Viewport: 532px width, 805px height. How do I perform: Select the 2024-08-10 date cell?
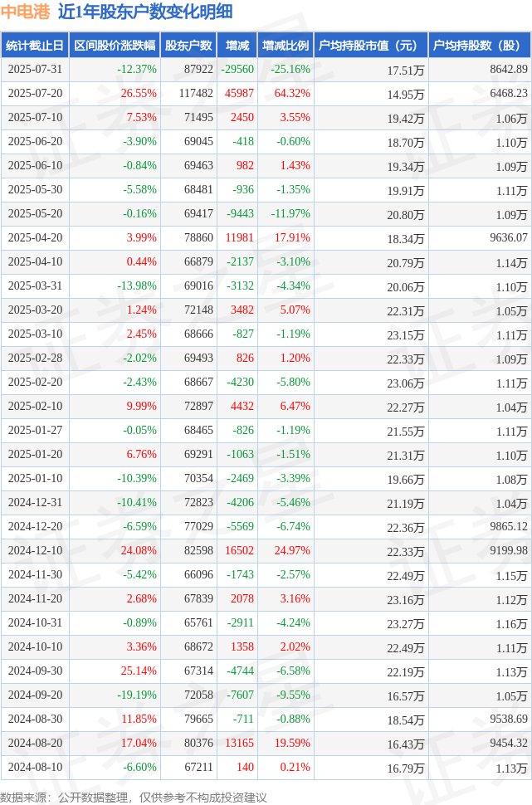pyautogui.click(x=35, y=767)
